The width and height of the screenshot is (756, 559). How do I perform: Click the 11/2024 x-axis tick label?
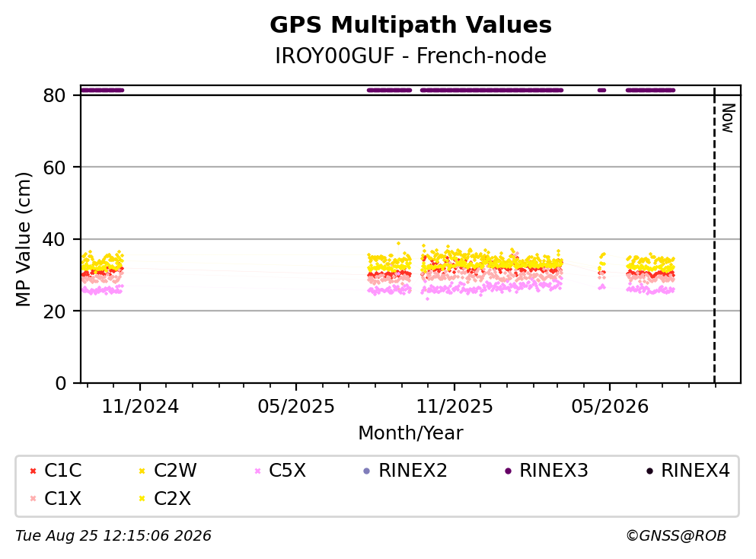pyautogui.click(x=140, y=407)
